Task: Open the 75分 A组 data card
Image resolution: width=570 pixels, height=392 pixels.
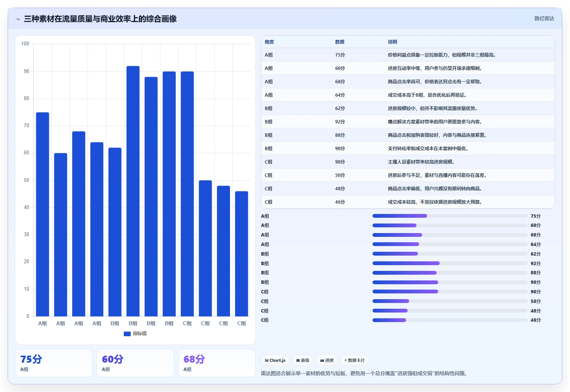Action: tap(54, 363)
